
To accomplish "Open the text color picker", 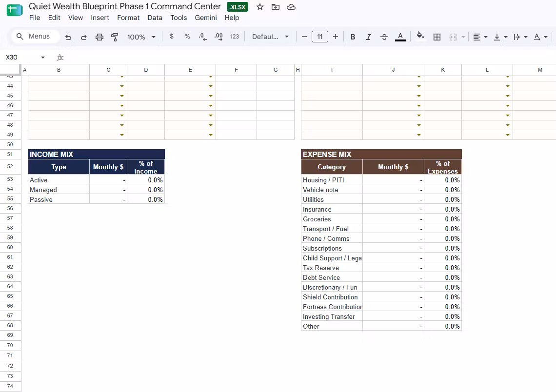I will pos(400,37).
